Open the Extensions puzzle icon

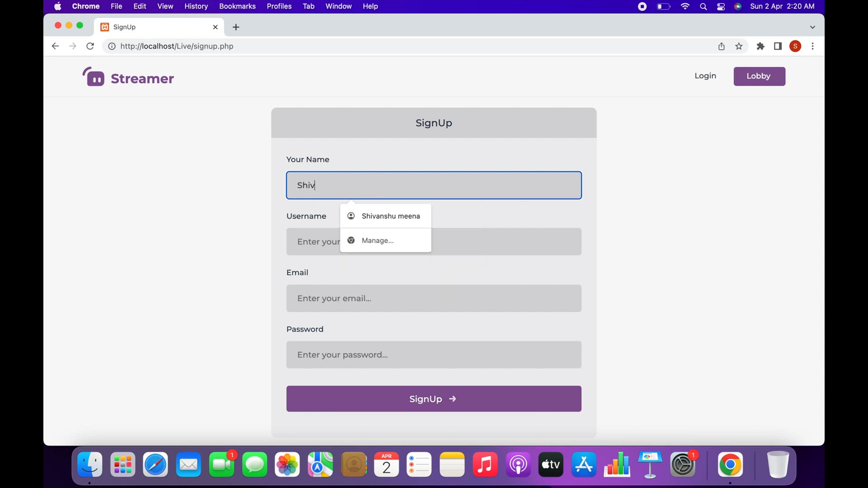[760, 46]
